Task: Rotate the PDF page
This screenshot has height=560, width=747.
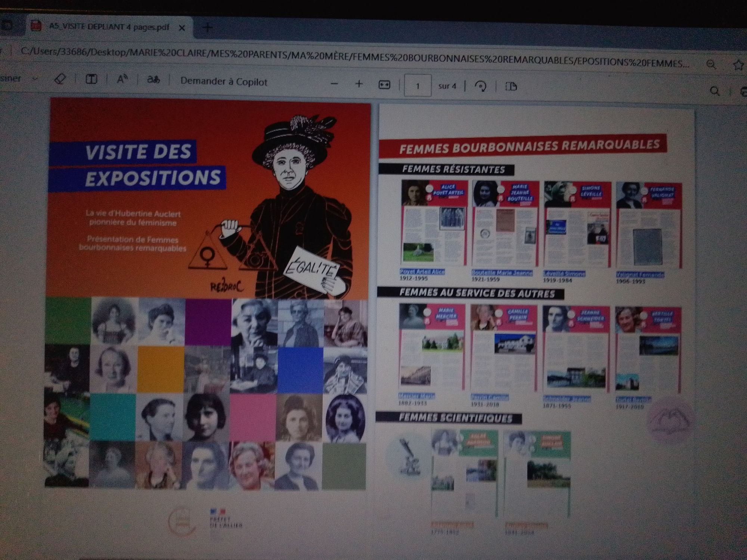Action: click(480, 87)
